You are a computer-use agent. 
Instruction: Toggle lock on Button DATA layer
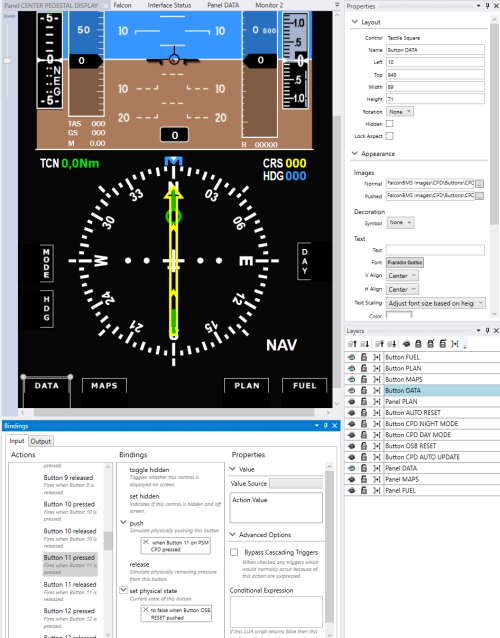(x=364, y=391)
